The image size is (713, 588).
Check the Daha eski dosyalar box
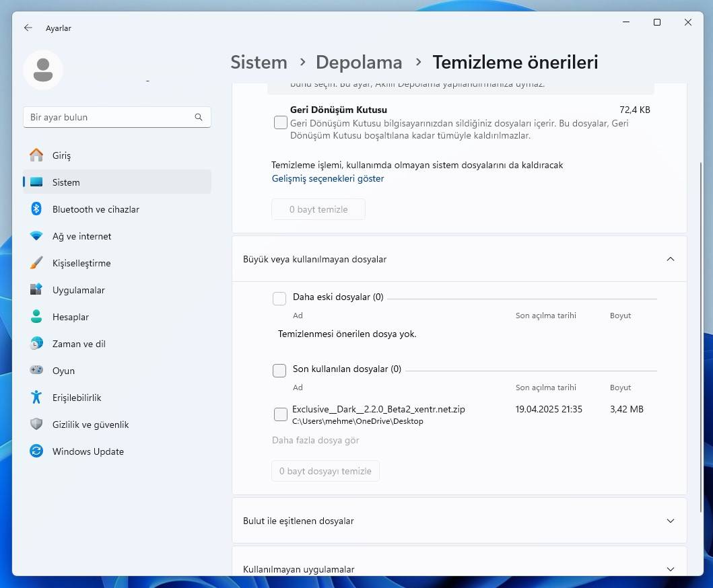click(279, 297)
